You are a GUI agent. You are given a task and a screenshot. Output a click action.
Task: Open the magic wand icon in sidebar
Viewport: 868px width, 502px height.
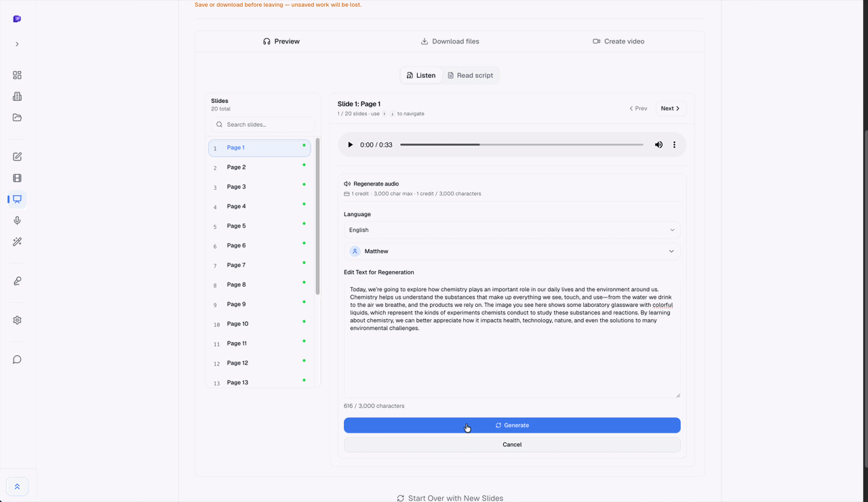click(x=17, y=242)
